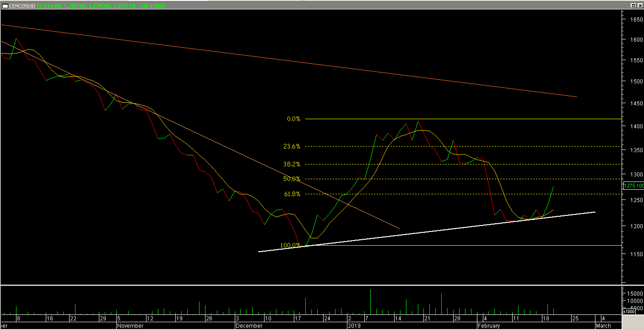644x330 pixels.
Task: Click the 1300 price axis label
Action: [x=636, y=175]
